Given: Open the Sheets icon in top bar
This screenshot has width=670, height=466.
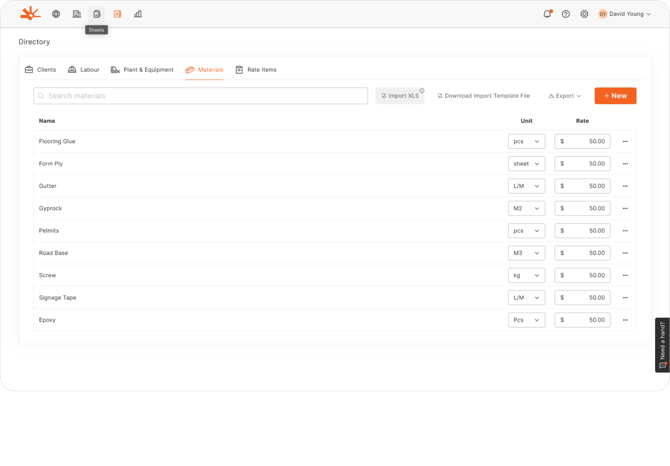Looking at the screenshot, I should click(97, 14).
